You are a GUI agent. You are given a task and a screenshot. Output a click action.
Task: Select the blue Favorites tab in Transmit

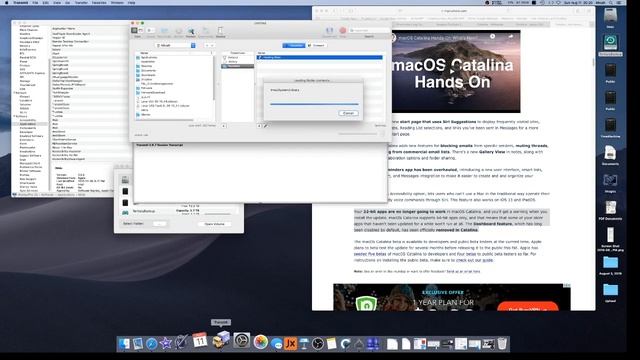(293, 45)
